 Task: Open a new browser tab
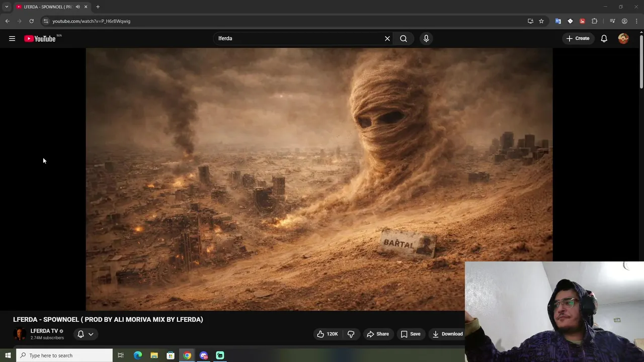pos(98,7)
